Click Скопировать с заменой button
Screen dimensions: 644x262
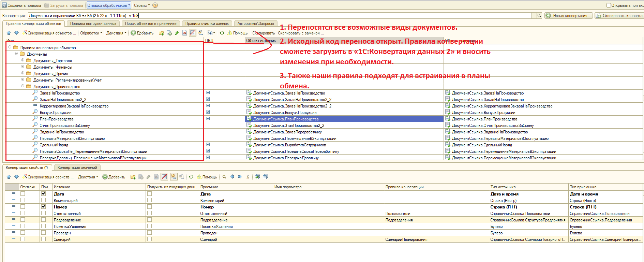301,33
